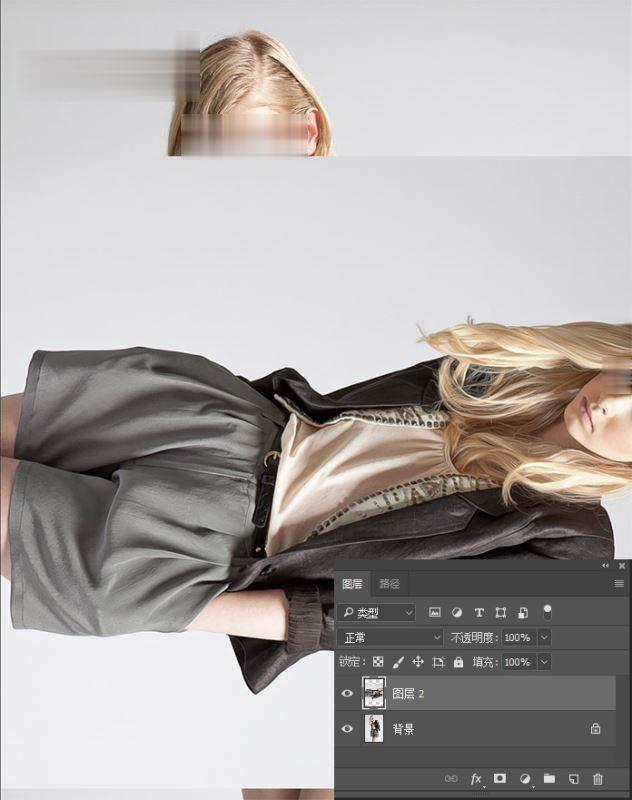Hide the 背景 layer

click(347, 729)
